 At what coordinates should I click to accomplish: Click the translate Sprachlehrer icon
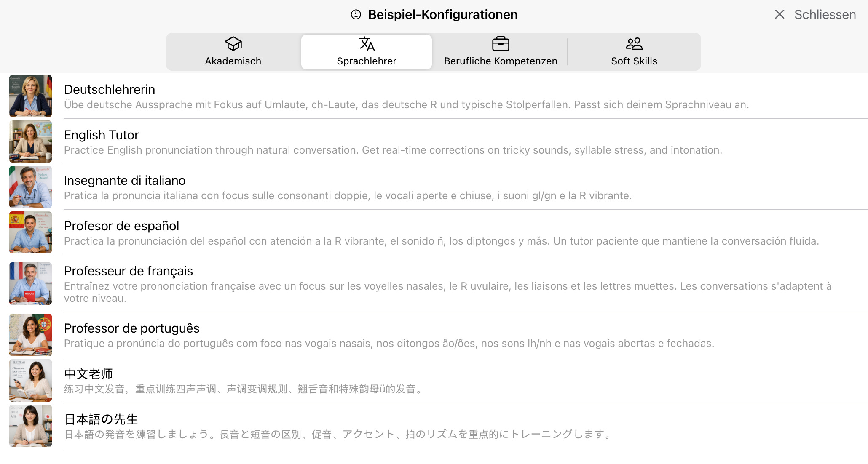coord(367,44)
